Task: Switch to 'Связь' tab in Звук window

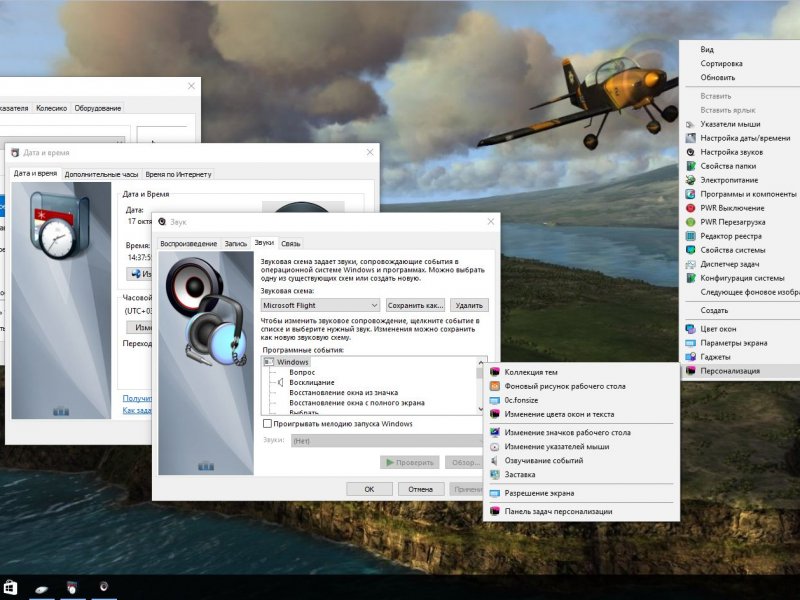Action: point(291,244)
